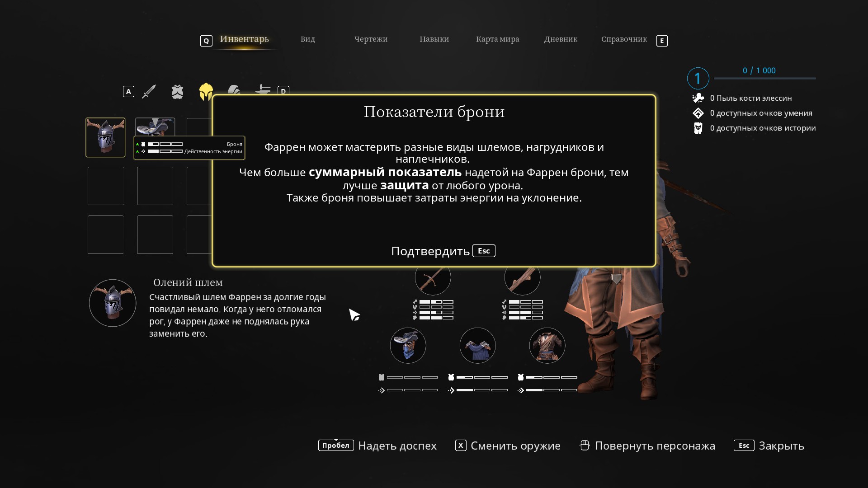Screen dimensions: 868x488
Task: Click 0 доступных очков умения text
Action: [761, 113]
